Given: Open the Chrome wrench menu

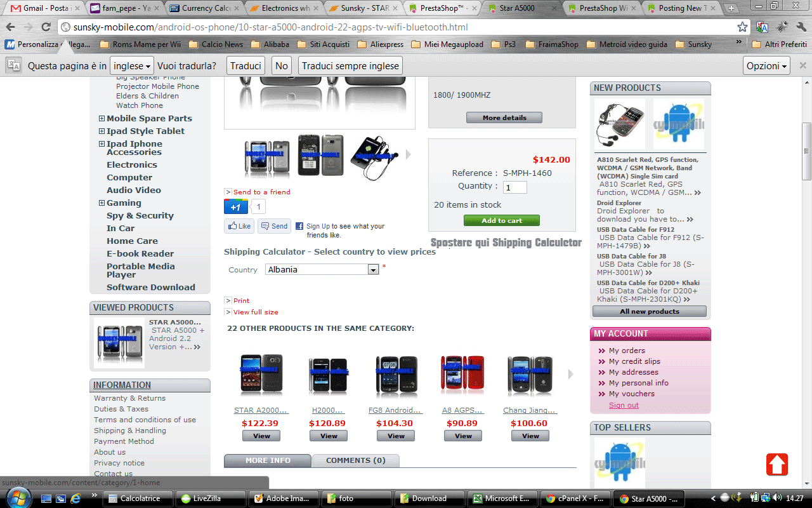Looking at the screenshot, I should [801, 27].
